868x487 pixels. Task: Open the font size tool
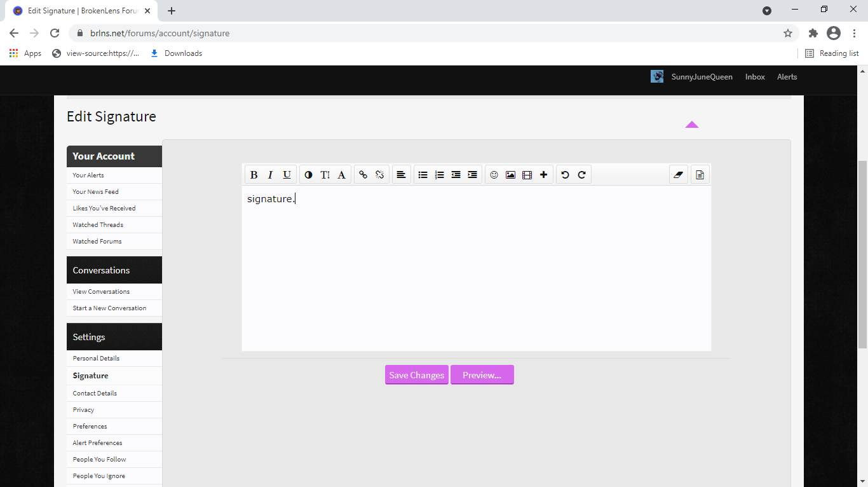pos(325,175)
